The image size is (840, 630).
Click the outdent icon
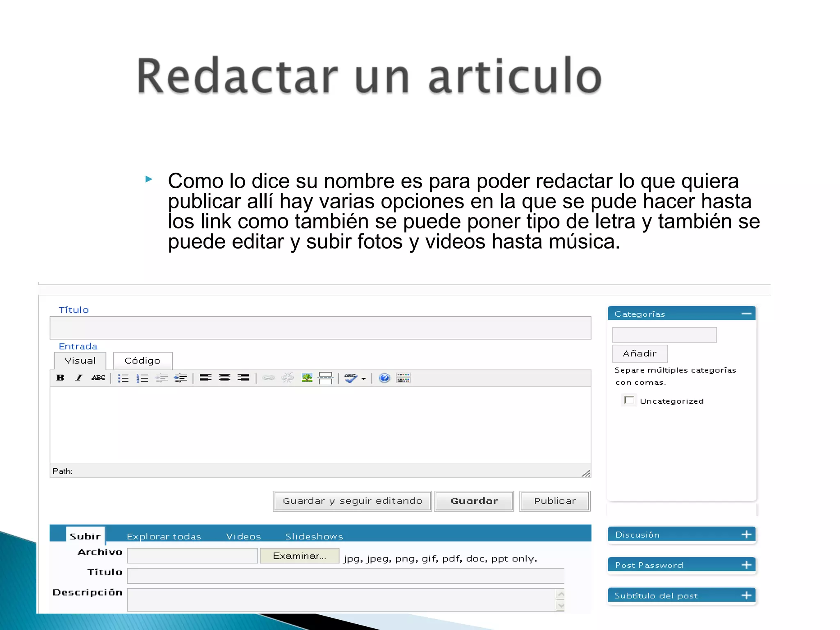(x=162, y=378)
